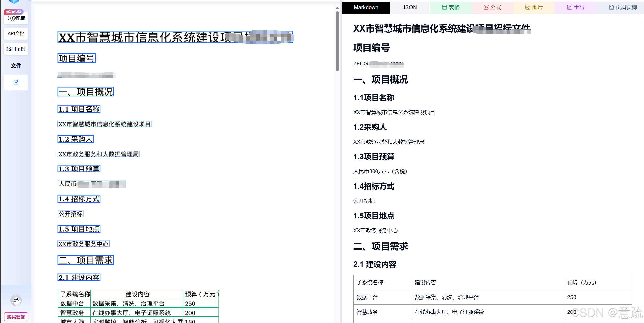Click the add file upload icon
The image size is (644, 323).
pyautogui.click(x=16, y=83)
